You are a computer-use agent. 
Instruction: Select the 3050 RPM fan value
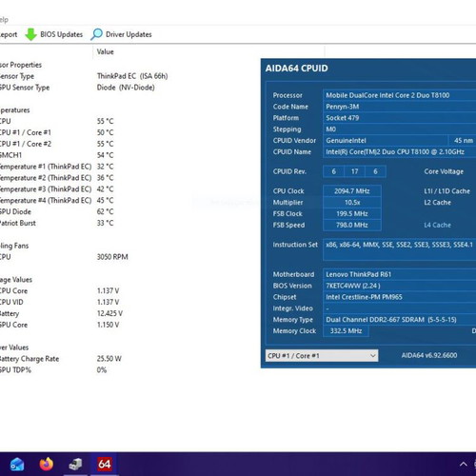click(112, 257)
